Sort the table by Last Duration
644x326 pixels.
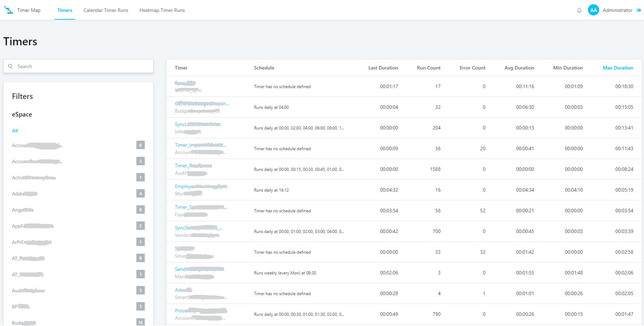(x=383, y=68)
